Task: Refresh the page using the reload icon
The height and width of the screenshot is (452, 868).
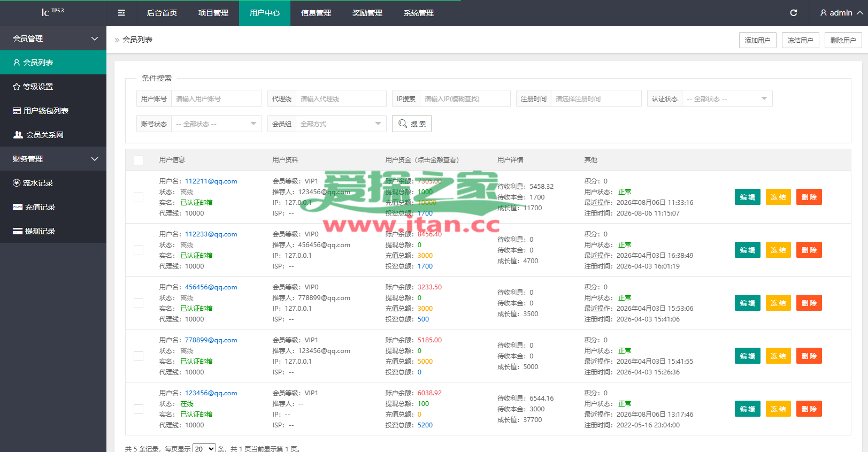Action: (794, 13)
